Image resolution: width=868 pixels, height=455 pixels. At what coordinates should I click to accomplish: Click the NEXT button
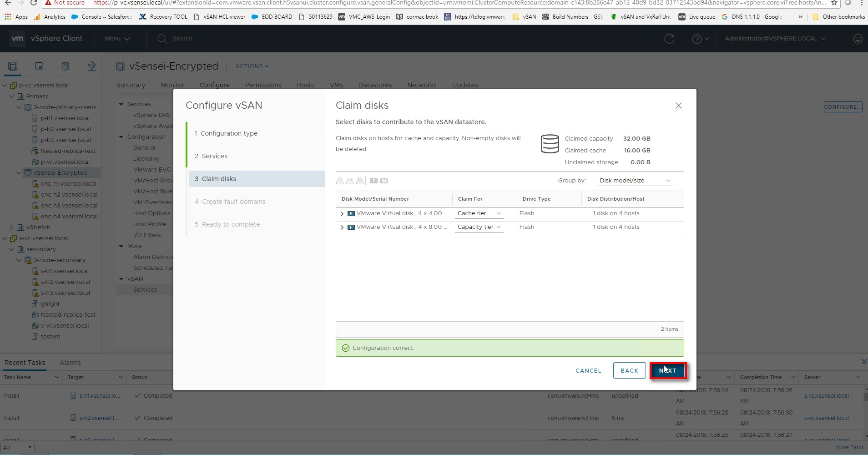click(x=667, y=371)
